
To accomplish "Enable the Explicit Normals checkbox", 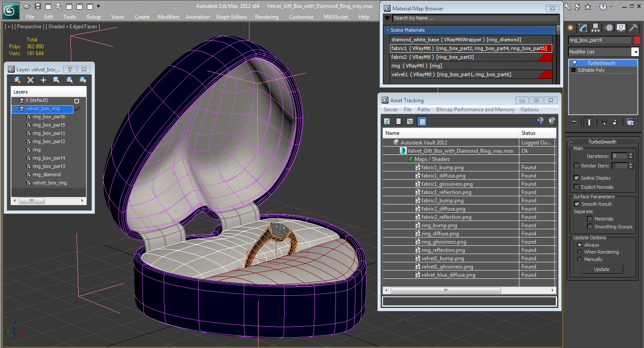I will [x=576, y=187].
